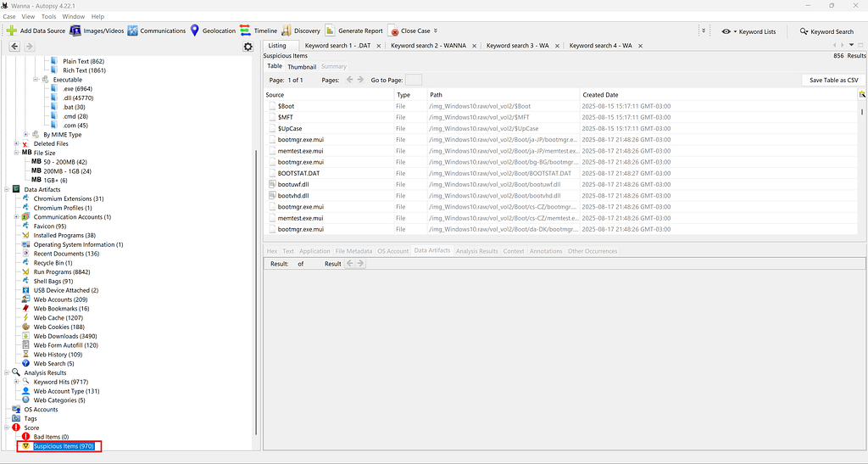
Task: Select the $Boot file row
Action: pos(561,106)
